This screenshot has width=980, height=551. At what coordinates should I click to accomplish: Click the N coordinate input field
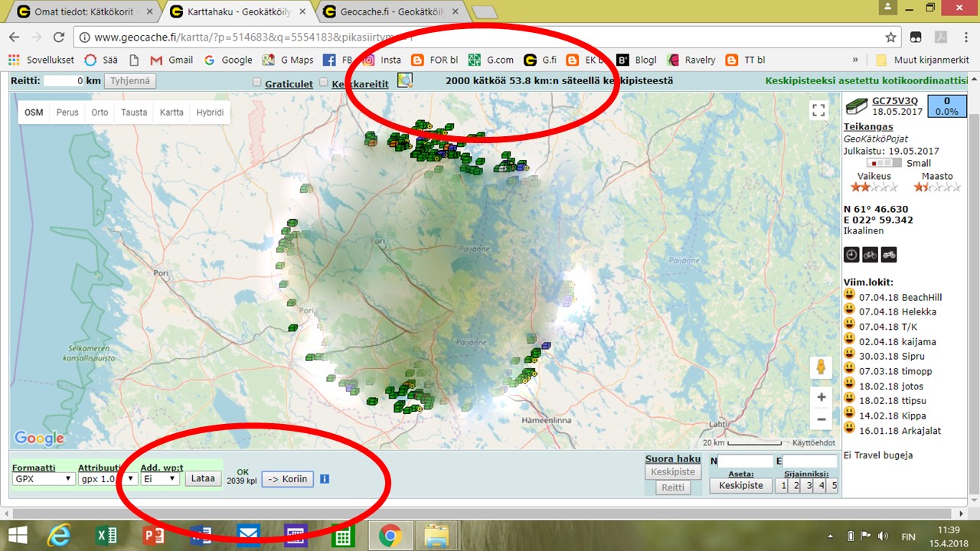coord(746,461)
